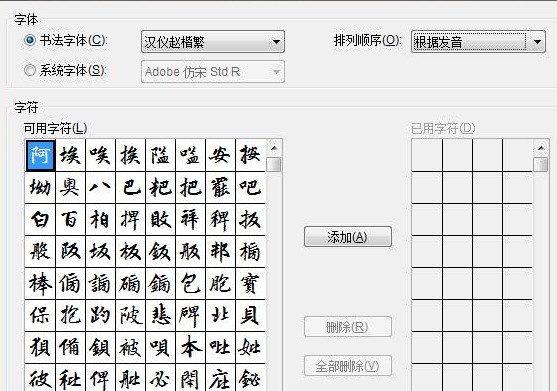Select the character 悲 in available list
Viewport: 557px width, 391px height.
click(x=161, y=315)
